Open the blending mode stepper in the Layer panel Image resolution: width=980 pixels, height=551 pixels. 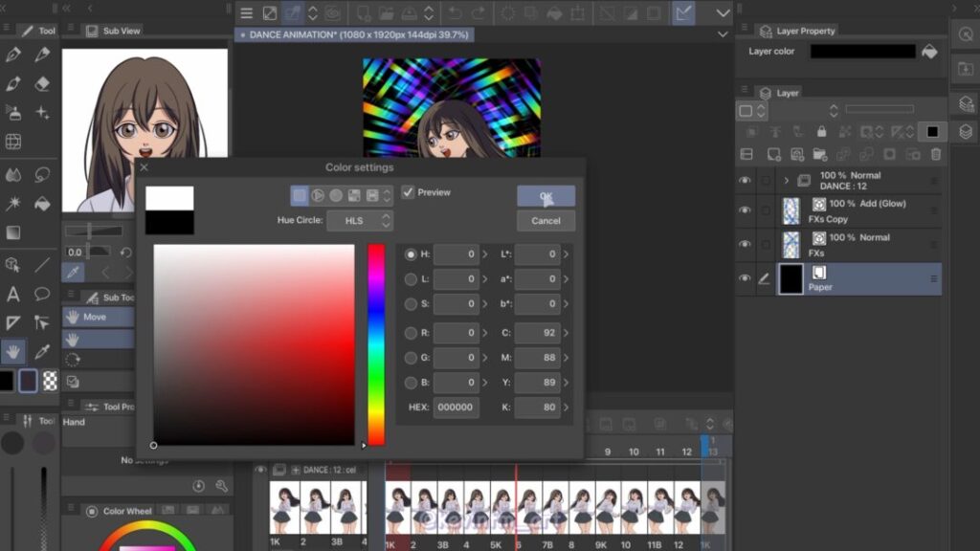(834, 111)
